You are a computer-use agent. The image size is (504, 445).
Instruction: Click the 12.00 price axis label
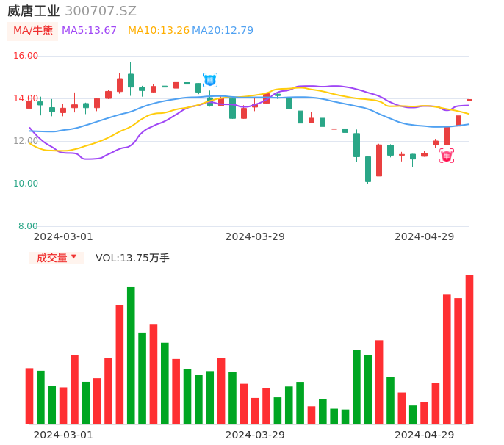point(26,141)
